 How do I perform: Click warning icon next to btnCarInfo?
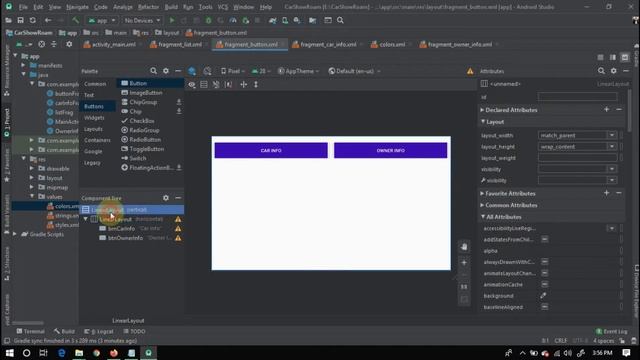coord(178,229)
